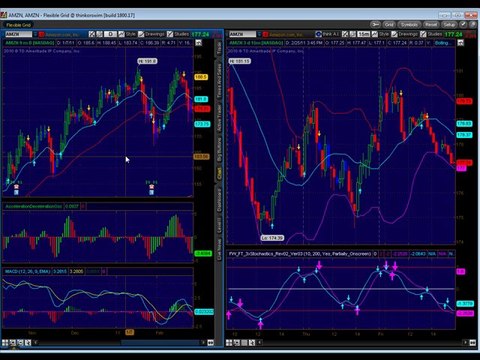Screen dimensions: 480x360
Task: Click the expand arrows icon at right chart bottom-right
Action: [x=472, y=342]
